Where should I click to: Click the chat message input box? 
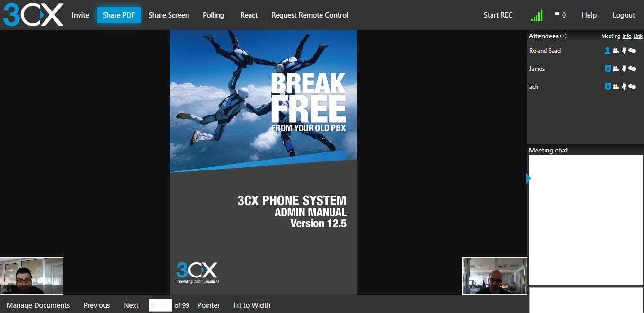coord(586,300)
